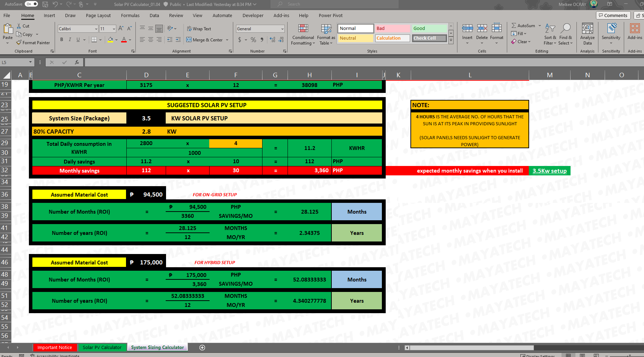Click the Insert Cells icon
Image resolution: width=644 pixels, height=357 pixels.
click(467, 31)
